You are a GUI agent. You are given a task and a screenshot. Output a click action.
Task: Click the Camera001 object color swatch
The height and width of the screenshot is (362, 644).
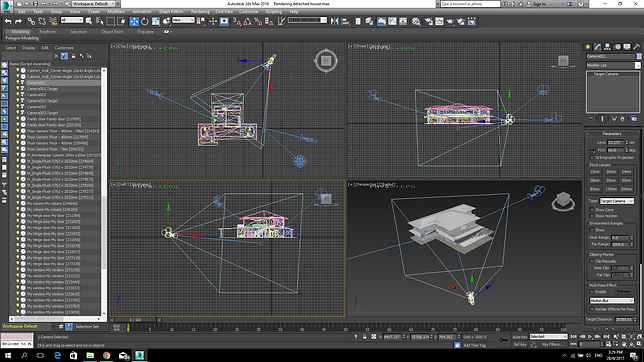639,56
